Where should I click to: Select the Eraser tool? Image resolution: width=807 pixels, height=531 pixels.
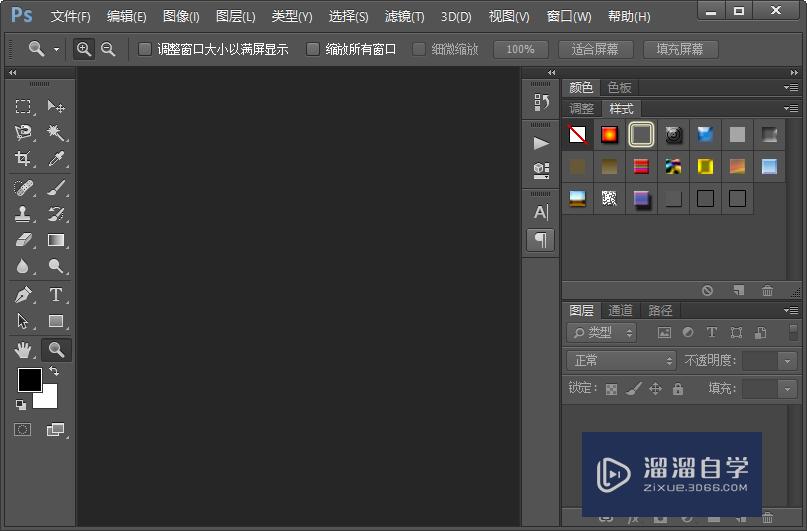(x=23, y=240)
